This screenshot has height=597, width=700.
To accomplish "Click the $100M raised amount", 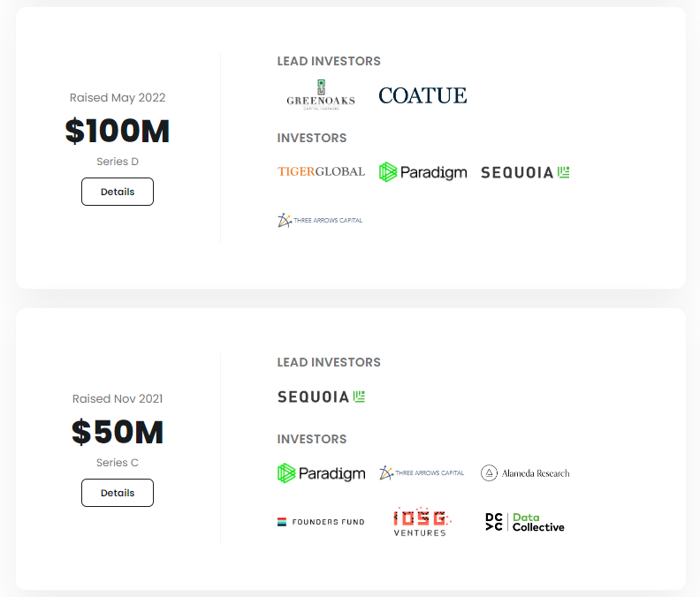I will point(118,131).
